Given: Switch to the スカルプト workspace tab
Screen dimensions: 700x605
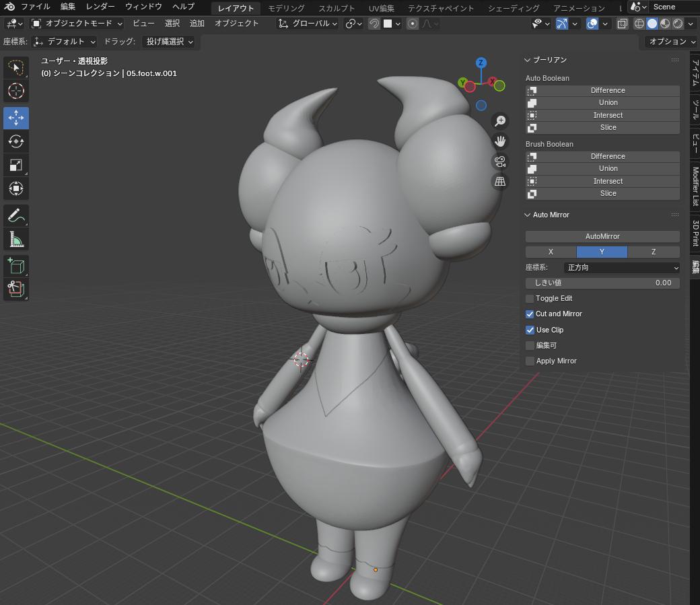Looking at the screenshot, I should (x=337, y=8).
